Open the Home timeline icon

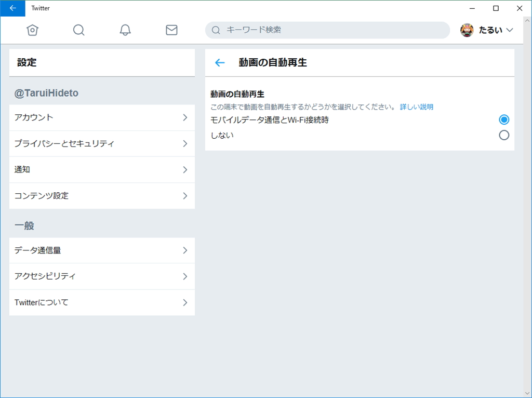[x=32, y=30]
